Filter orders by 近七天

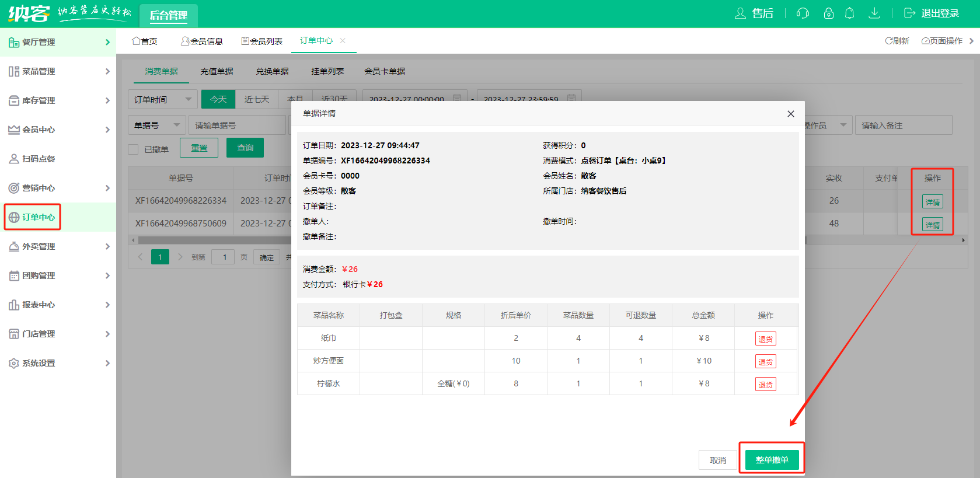(257, 99)
